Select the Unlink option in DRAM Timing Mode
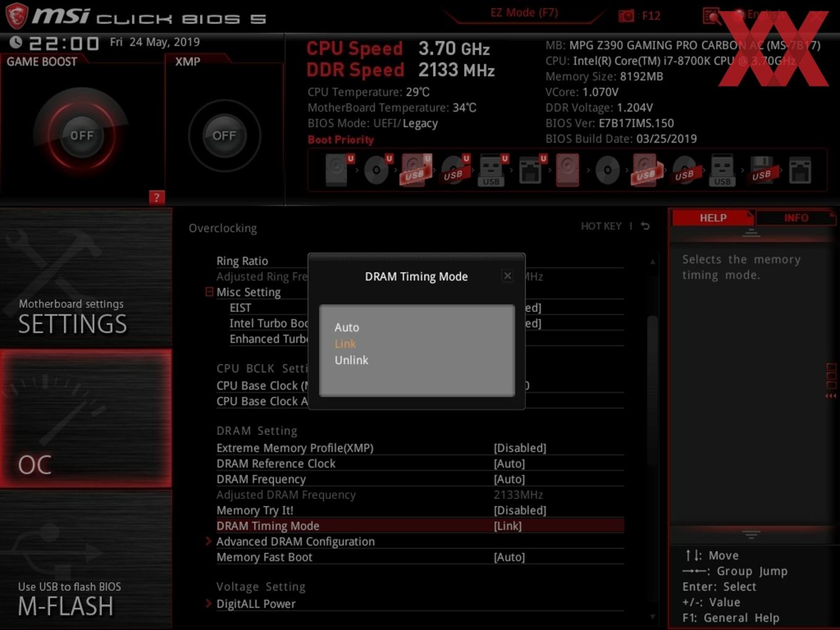The image size is (840, 630). click(x=351, y=360)
